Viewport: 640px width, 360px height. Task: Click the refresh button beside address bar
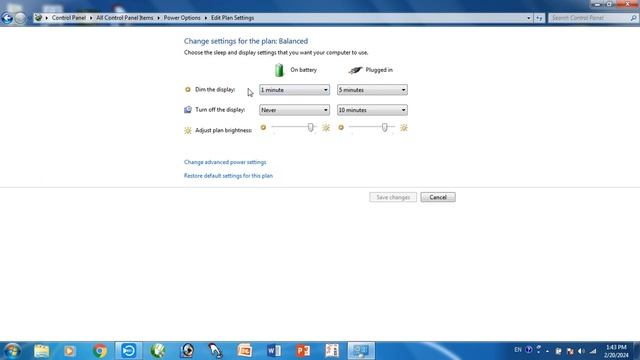coord(539,18)
